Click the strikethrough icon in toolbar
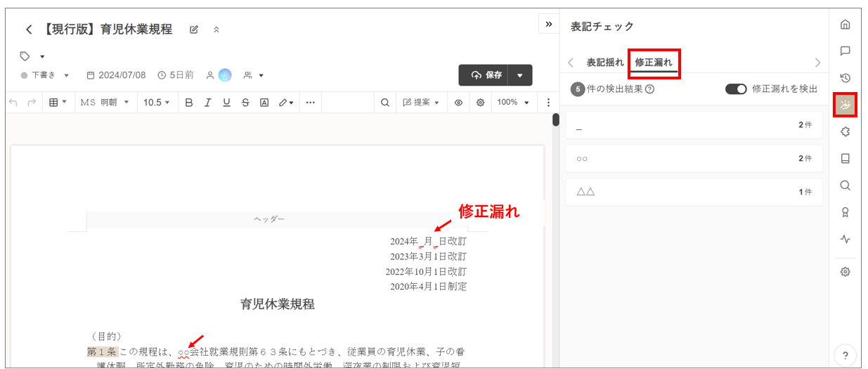 pyautogui.click(x=245, y=103)
